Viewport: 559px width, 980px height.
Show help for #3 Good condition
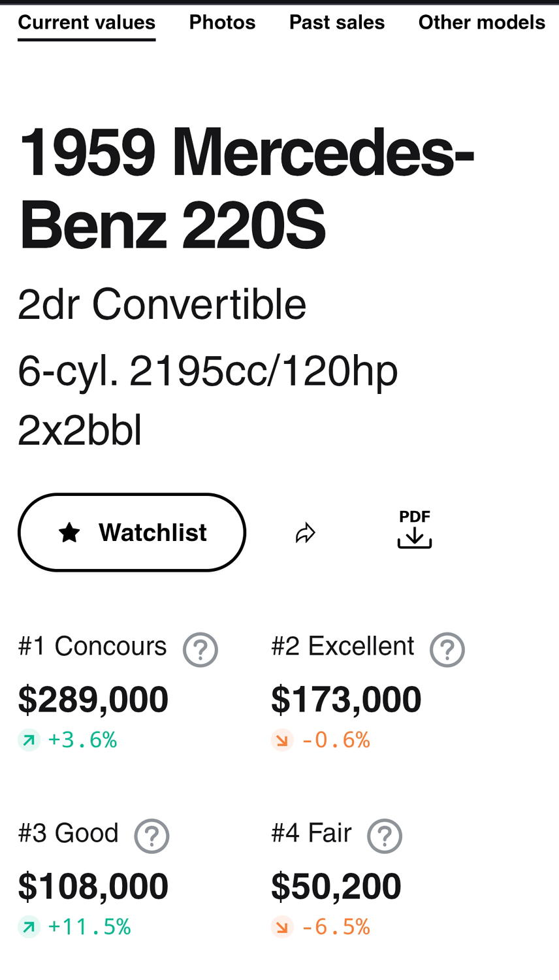152,836
